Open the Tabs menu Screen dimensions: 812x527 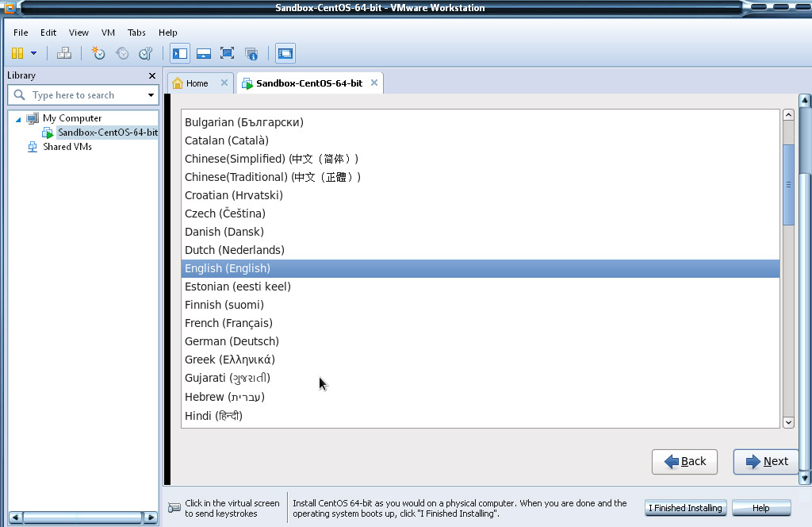pyautogui.click(x=136, y=33)
